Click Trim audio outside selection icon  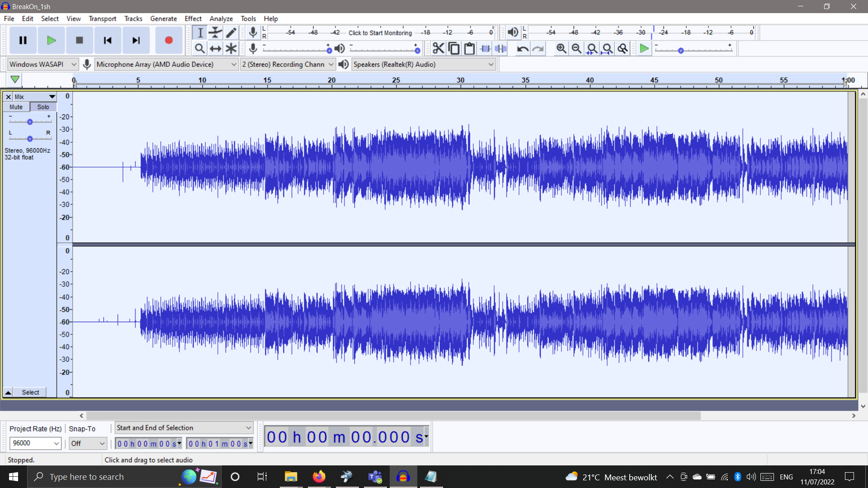pos(485,48)
